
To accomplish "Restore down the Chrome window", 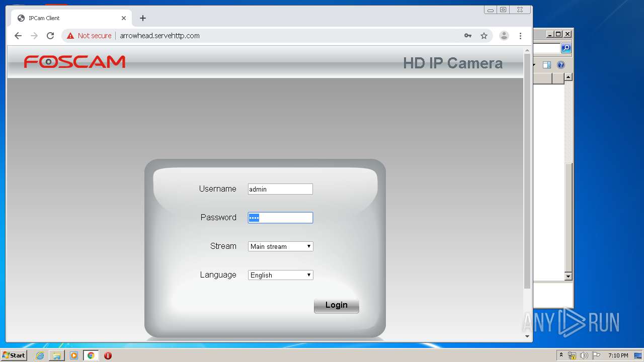I will (503, 10).
